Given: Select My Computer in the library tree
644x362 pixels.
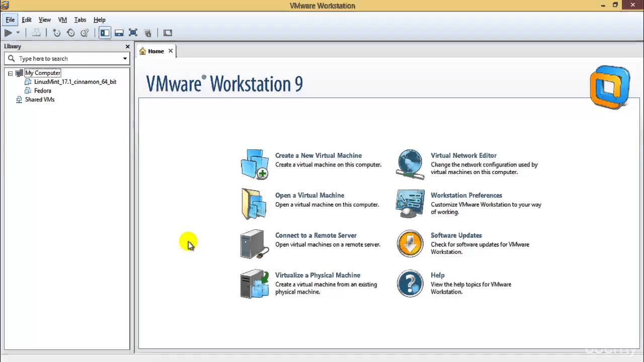Looking at the screenshot, I should click(43, 73).
